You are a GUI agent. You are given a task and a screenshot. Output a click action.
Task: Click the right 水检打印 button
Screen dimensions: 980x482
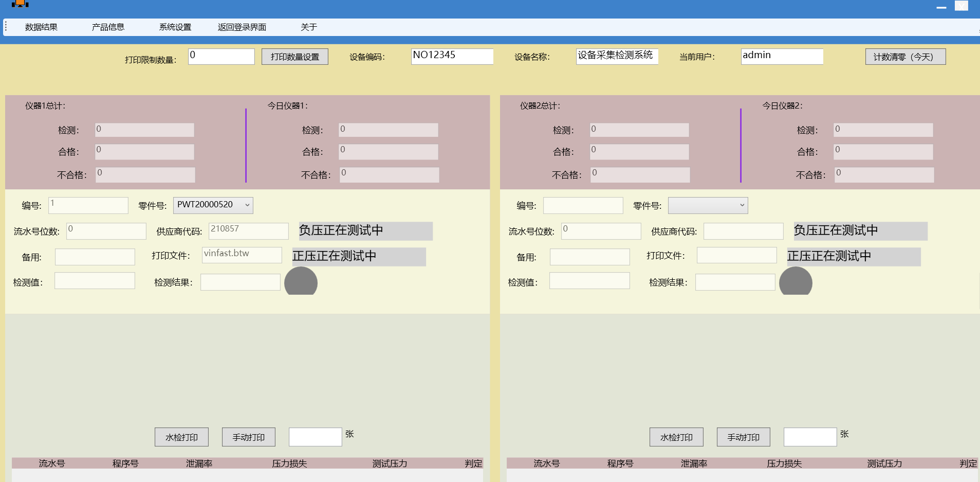click(677, 437)
